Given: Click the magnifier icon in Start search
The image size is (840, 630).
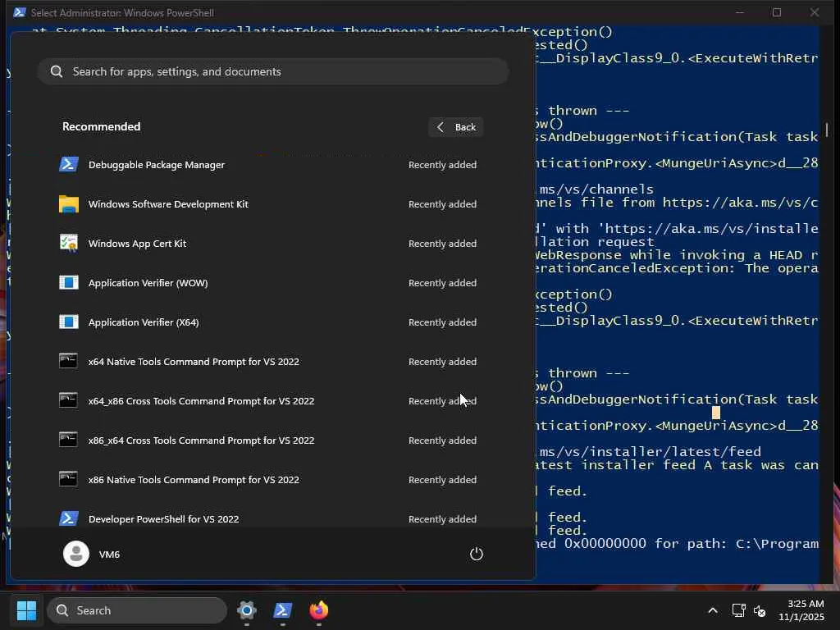Looking at the screenshot, I should coord(57,72).
